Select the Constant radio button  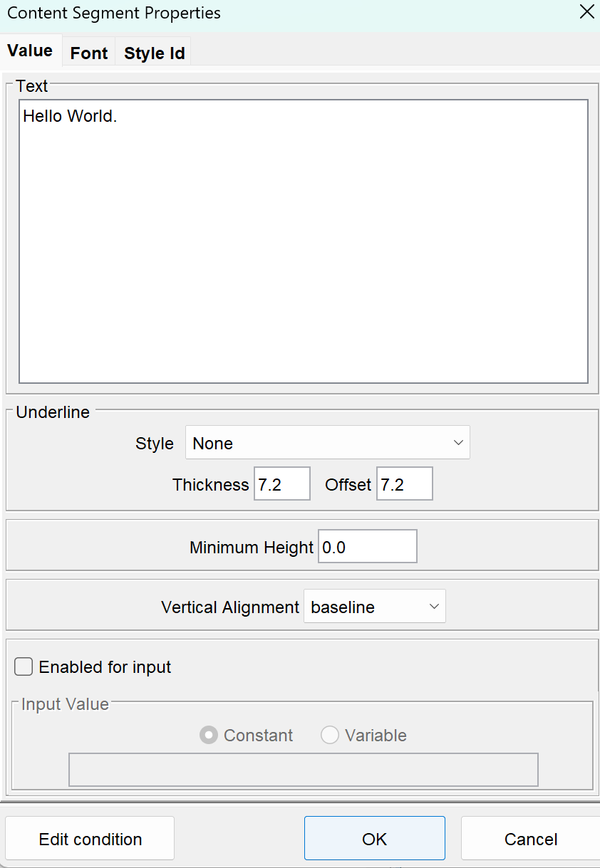point(209,736)
